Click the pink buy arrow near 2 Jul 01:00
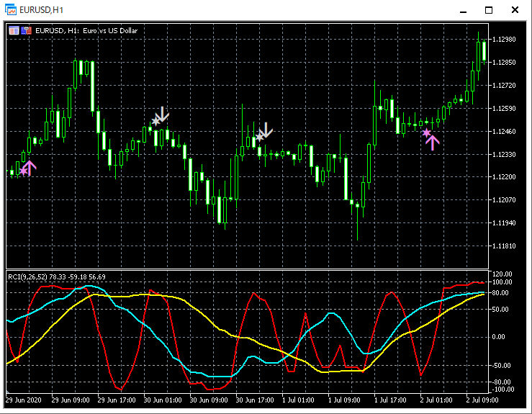The width and height of the screenshot is (532, 414). point(433,143)
